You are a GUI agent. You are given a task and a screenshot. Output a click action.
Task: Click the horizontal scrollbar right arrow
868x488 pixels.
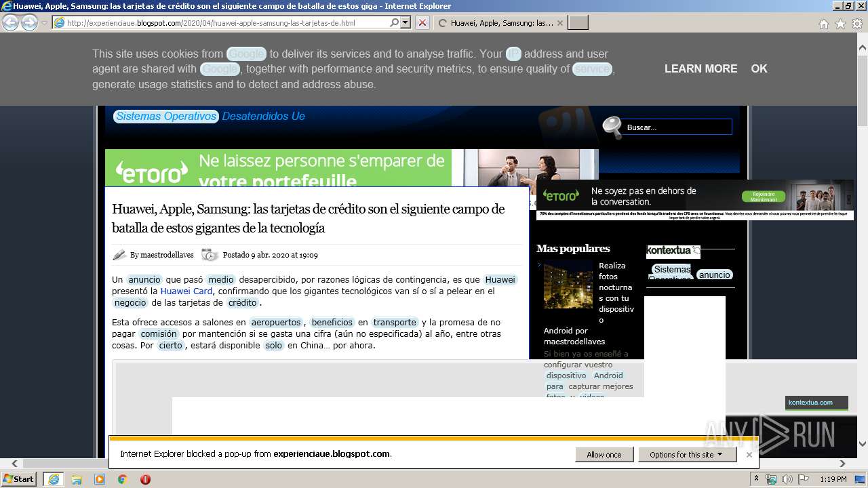tap(843, 464)
